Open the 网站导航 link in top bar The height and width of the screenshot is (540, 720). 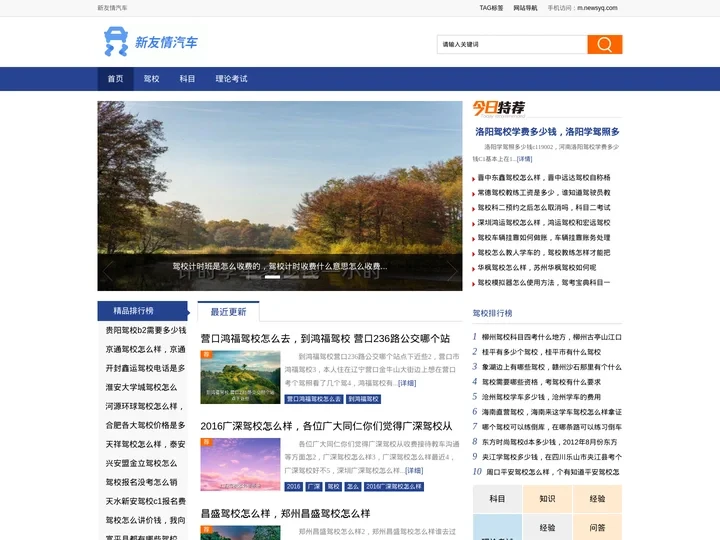coord(525,8)
